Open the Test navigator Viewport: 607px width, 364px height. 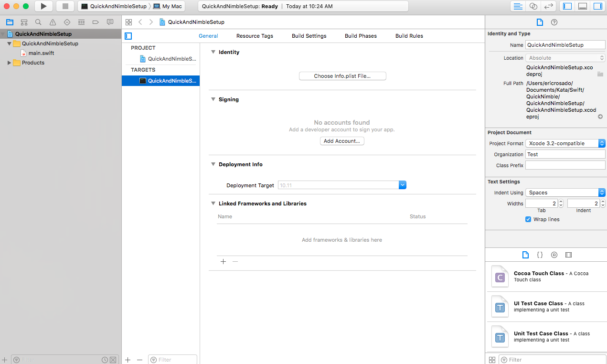click(x=67, y=22)
